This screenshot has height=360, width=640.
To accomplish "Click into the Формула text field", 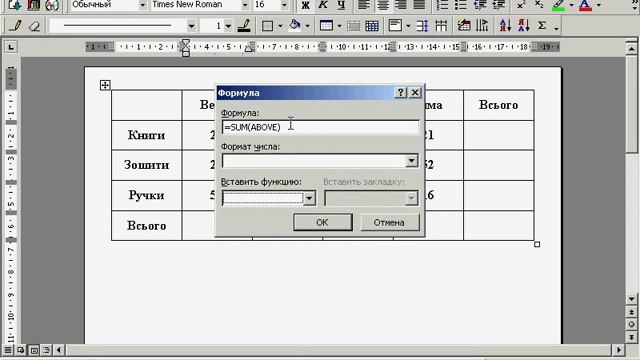I will tap(320, 127).
